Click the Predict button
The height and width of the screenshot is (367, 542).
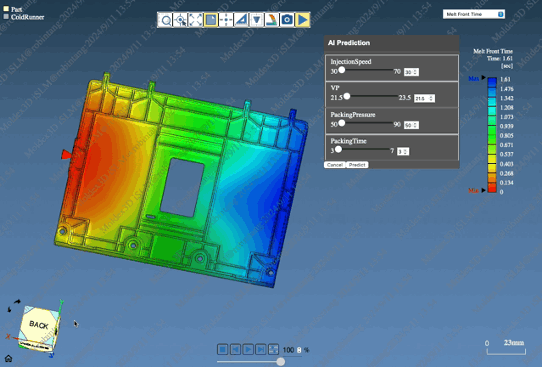pos(357,165)
